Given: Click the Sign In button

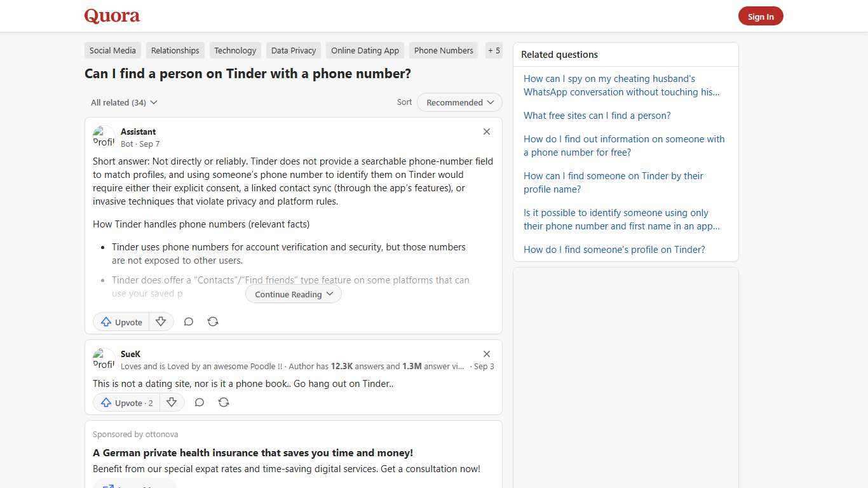Looking at the screenshot, I should tap(761, 16).
